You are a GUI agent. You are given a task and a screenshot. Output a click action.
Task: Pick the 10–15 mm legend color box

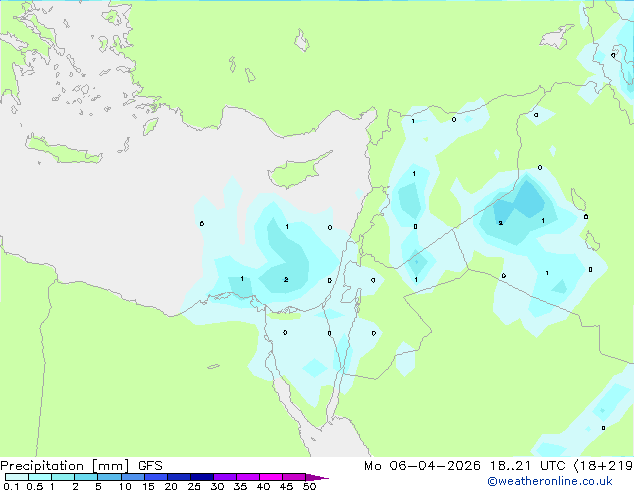tap(132, 477)
